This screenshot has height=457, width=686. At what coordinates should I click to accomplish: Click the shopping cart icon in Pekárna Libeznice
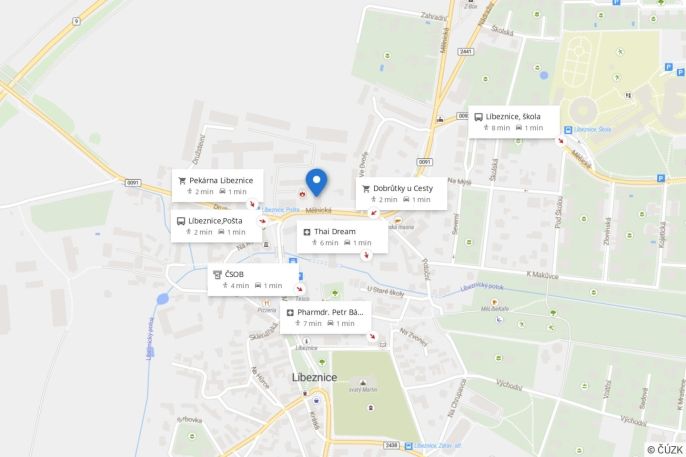click(182, 181)
